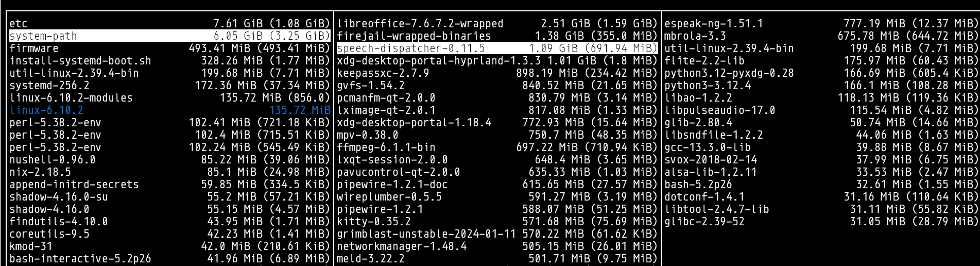Click the highlighted system-path row
Viewport: 980px width, 266px height.
[43, 36]
